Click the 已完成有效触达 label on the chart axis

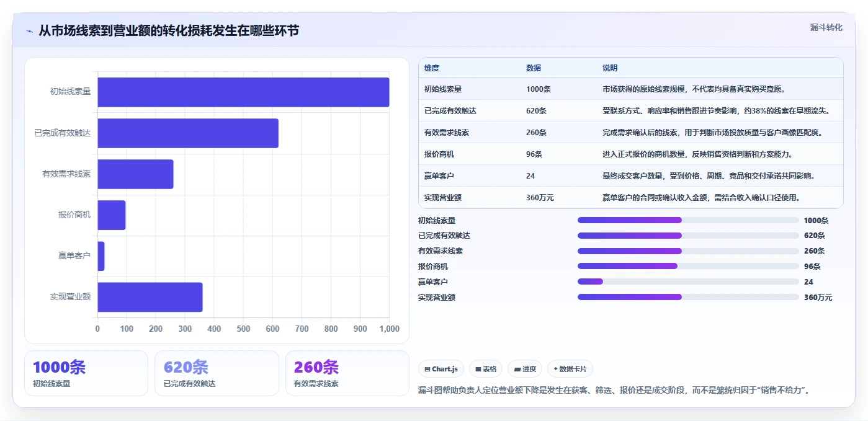(x=63, y=133)
